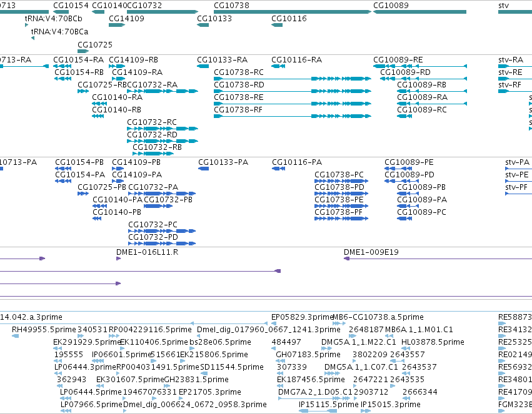This screenshot has width=532, height=414.
Task: Select EST EP05829.3prime
Action: coord(302,317)
